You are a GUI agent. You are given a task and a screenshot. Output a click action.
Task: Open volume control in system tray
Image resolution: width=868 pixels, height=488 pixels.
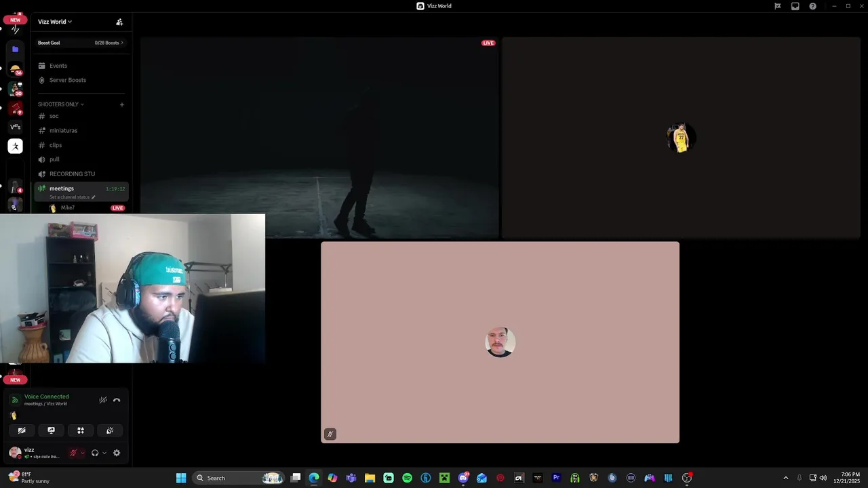tap(823, 478)
